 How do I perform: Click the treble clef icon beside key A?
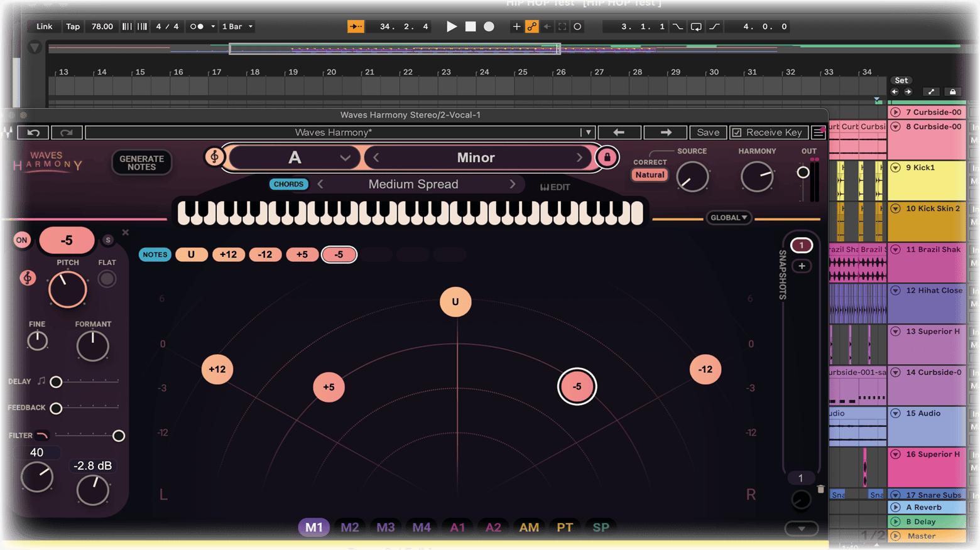pyautogui.click(x=214, y=157)
